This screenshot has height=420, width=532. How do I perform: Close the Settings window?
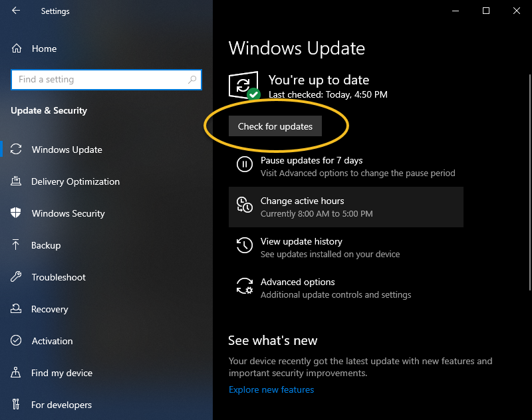point(517,11)
